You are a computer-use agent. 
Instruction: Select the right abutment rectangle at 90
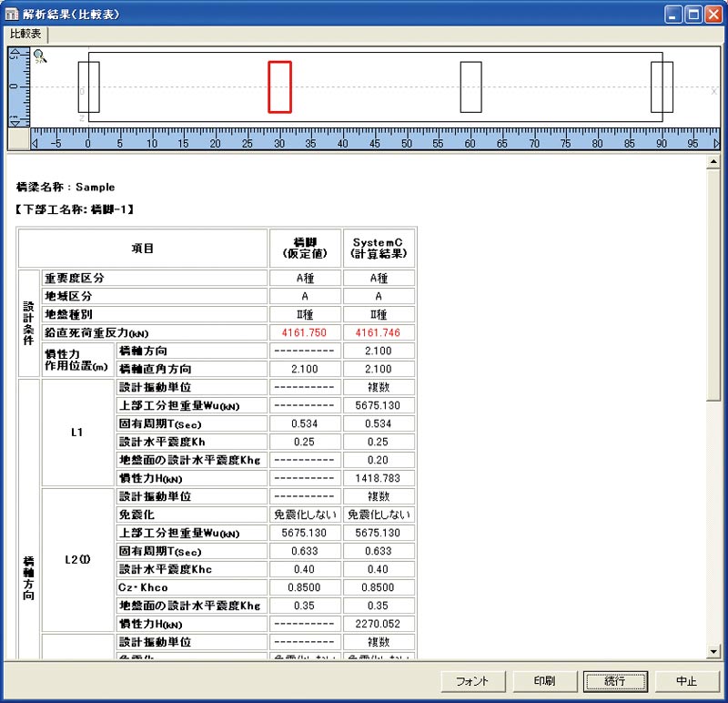point(662,87)
